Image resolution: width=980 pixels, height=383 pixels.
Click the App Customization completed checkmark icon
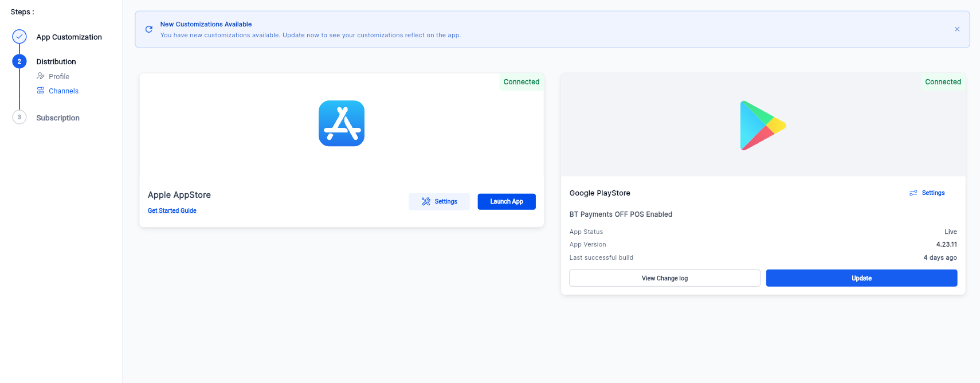click(19, 37)
